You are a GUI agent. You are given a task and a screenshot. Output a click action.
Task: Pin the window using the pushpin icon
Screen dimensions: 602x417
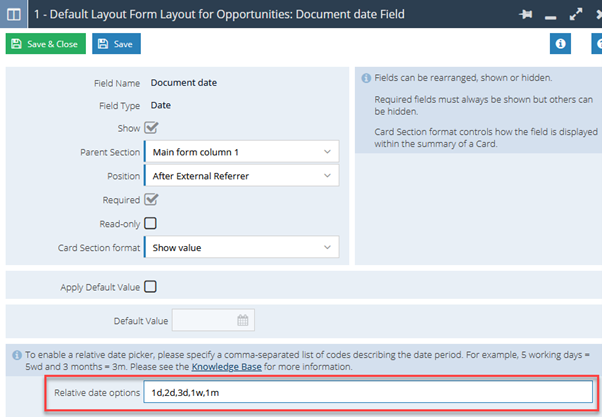(x=526, y=15)
